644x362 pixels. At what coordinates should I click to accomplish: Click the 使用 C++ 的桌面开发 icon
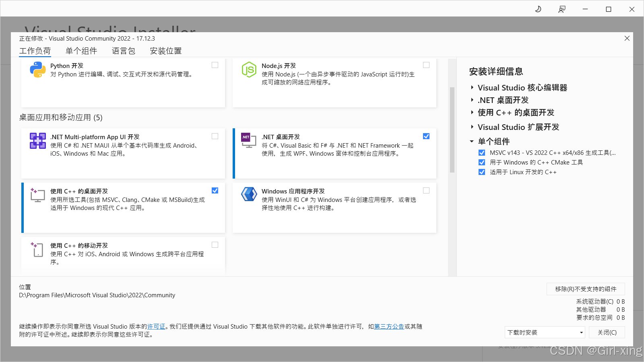37,195
